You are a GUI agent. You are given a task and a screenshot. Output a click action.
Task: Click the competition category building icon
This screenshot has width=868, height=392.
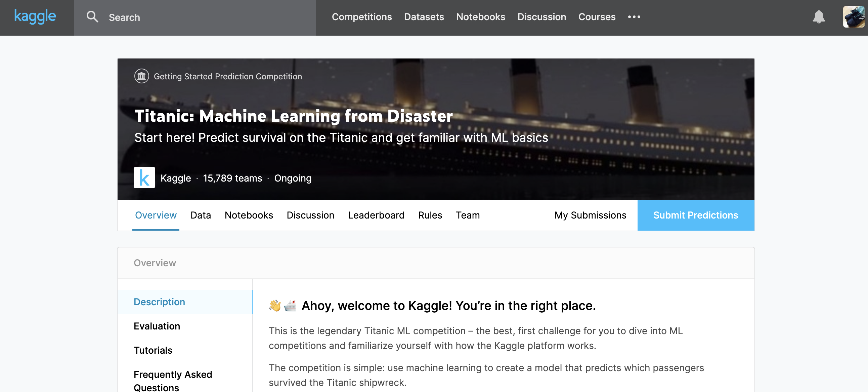[x=141, y=76]
